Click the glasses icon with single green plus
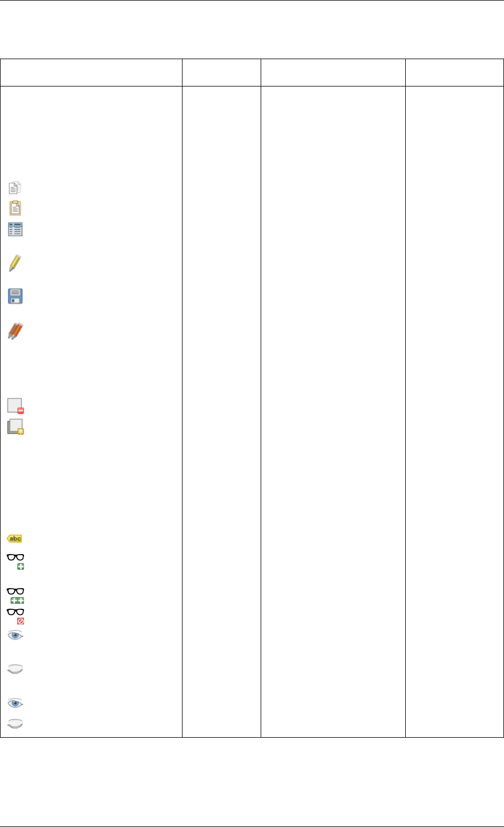 coord(16,562)
